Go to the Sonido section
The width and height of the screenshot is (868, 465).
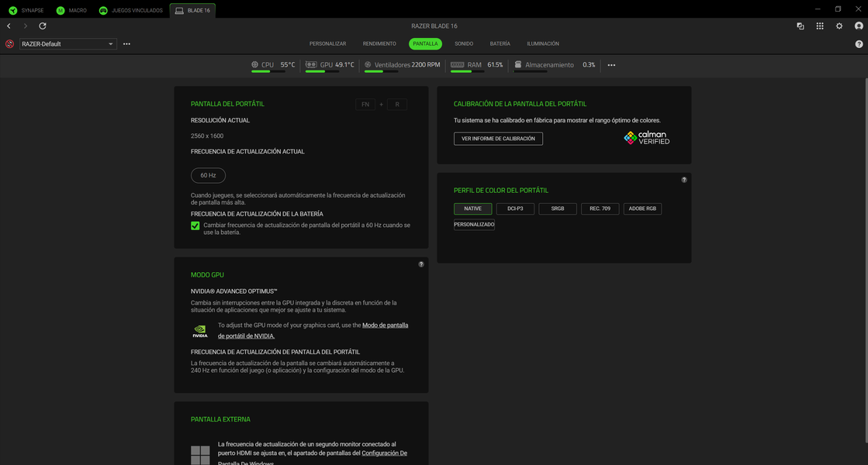coord(464,43)
